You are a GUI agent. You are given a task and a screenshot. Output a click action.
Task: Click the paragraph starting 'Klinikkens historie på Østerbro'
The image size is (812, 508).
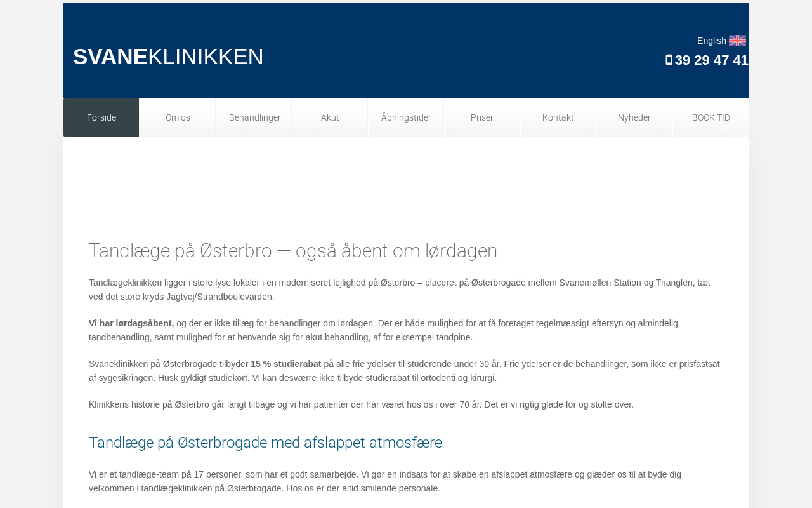361,404
